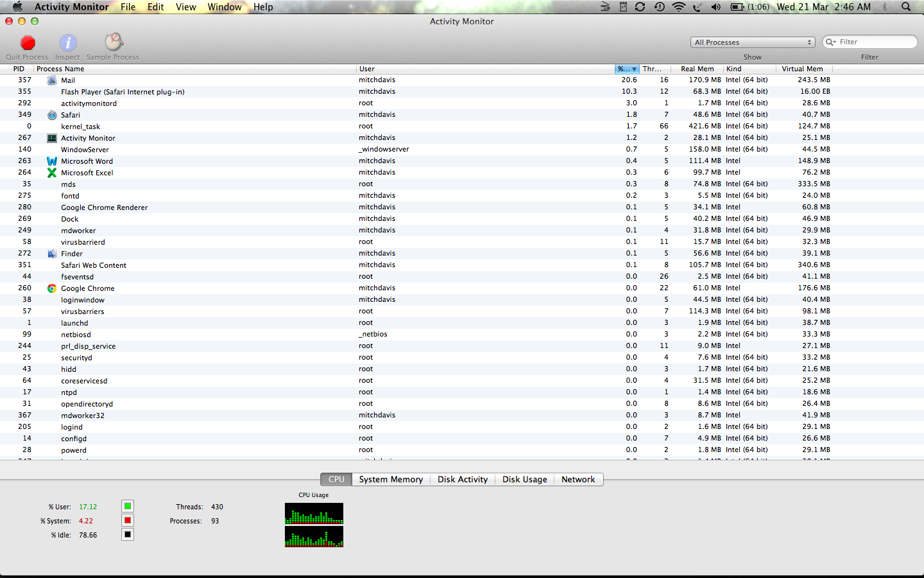Open Spotlight search magnifier
This screenshot has height=578, width=924.
click(906, 6)
